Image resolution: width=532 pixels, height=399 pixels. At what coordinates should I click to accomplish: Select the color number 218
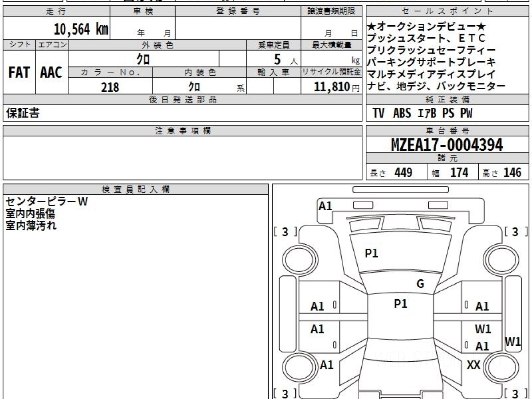tap(110, 87)
